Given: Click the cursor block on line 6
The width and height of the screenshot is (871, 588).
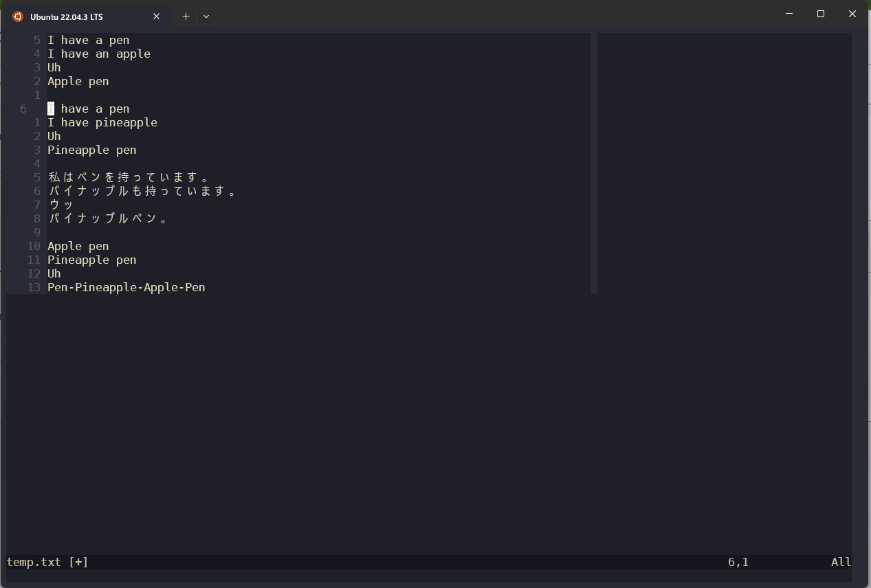Looking at the screenshot, I should 49,109.
